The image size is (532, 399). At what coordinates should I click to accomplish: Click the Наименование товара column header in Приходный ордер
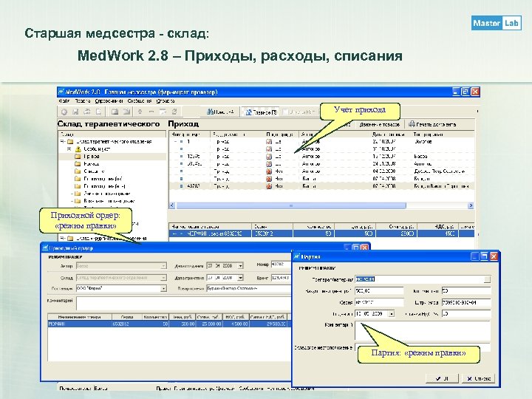[80, 317]
